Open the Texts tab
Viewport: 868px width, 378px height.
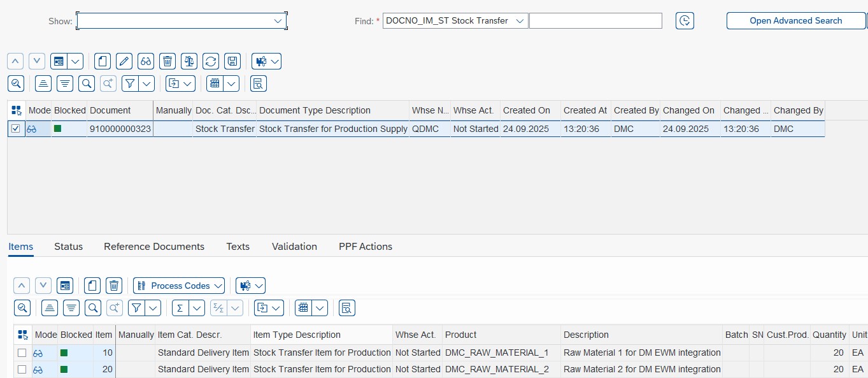point(238,246)
